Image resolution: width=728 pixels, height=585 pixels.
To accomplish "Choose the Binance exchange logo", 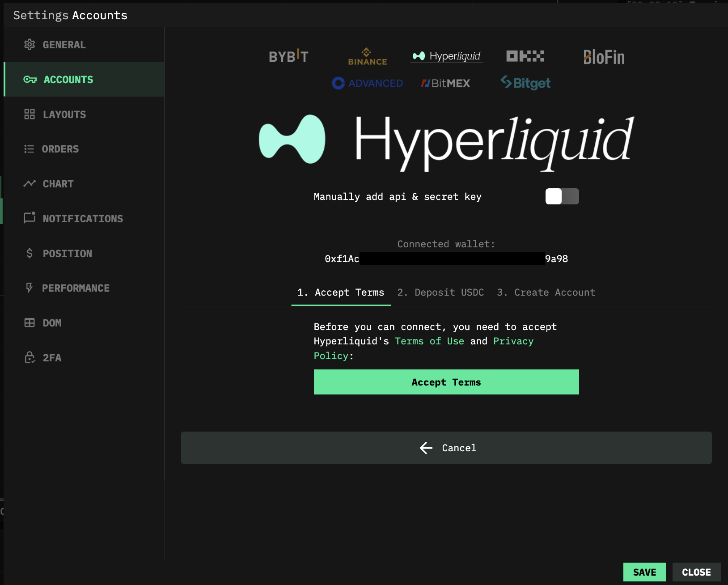I will [368, 57].
